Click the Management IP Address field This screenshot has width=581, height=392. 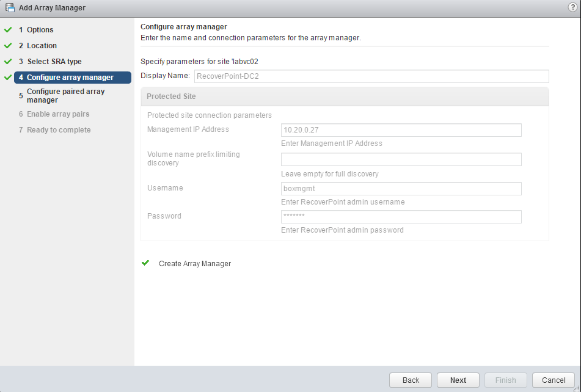pyautogui.click(x=401, y=130)
